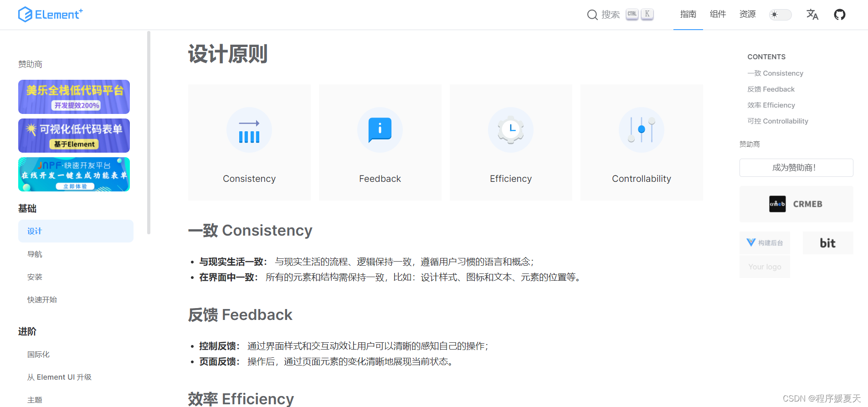Click the Feedback speech bubble icon
Screen dimensions: 868x407
tap(380, 130)
